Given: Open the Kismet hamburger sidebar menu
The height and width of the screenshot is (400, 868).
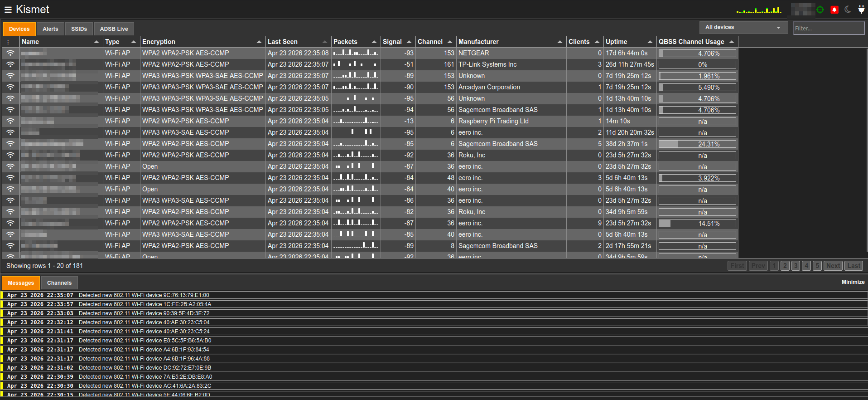Looking at the screenshot, I should (8, 10).
